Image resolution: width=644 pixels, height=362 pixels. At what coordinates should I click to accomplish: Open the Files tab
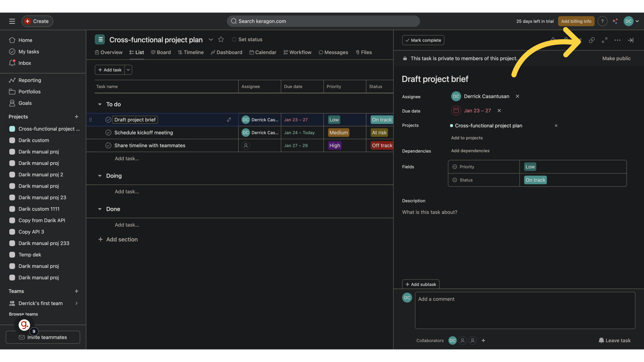click(364, 52)
